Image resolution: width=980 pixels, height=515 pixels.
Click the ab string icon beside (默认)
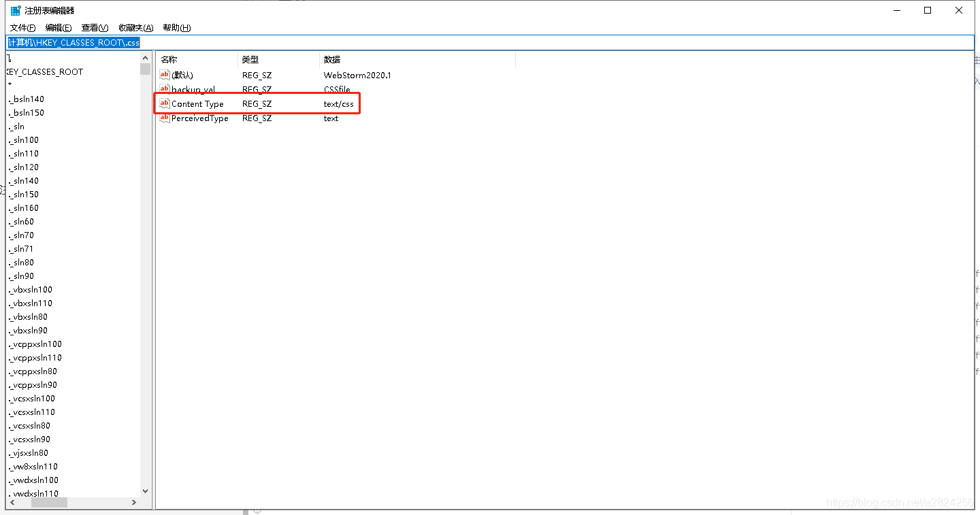click(164, 75)
